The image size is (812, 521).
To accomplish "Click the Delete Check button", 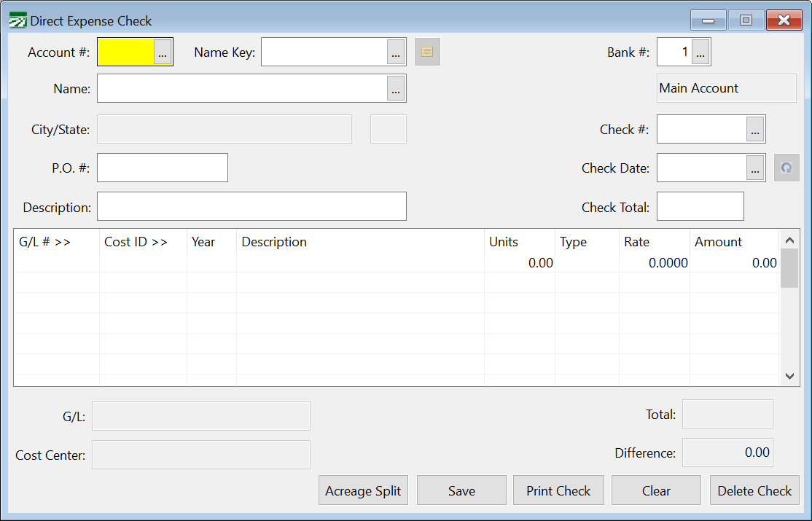I will [754, 490].
